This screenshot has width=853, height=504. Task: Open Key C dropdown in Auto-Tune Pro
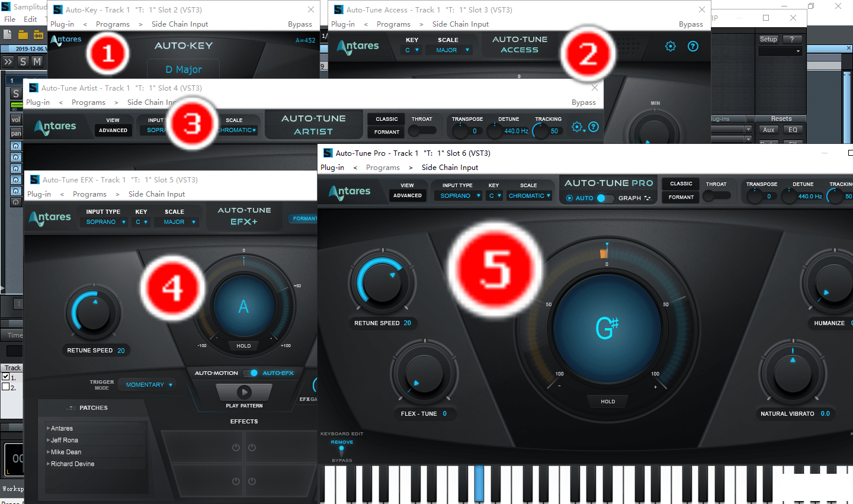(495, 195)
